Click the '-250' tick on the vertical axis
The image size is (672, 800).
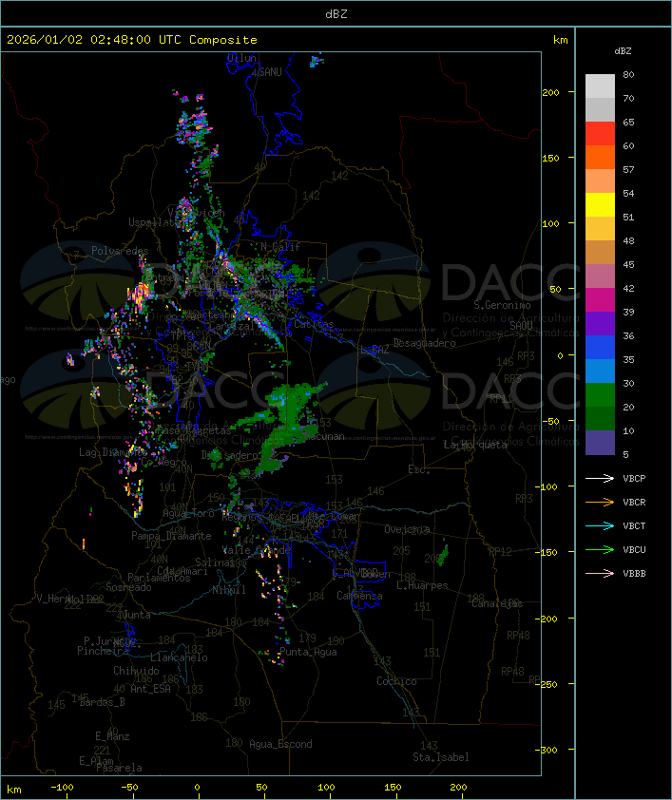(546, 684)
